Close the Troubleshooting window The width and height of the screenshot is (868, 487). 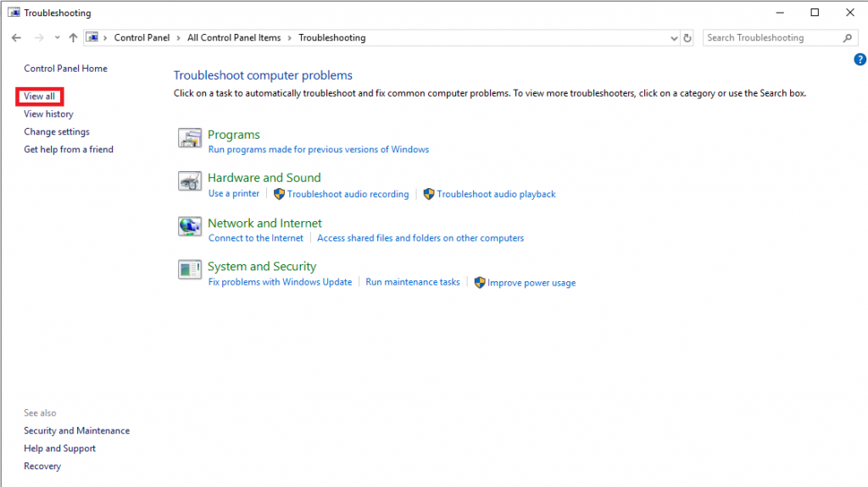point(850,12)
